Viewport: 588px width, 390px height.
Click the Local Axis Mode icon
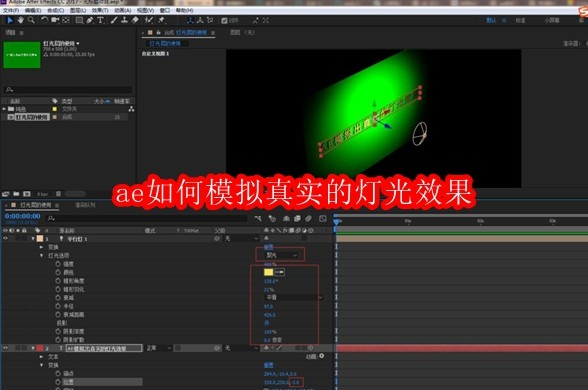pyautogui.click(x=190, y=20)
